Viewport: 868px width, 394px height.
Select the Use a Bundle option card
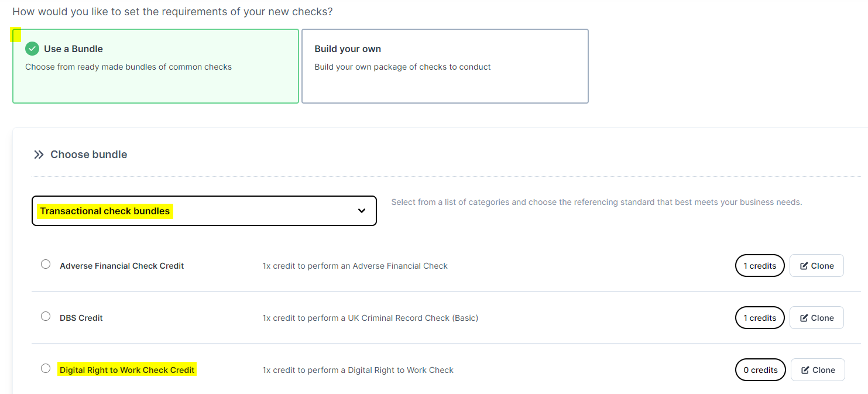coord(156,66)
